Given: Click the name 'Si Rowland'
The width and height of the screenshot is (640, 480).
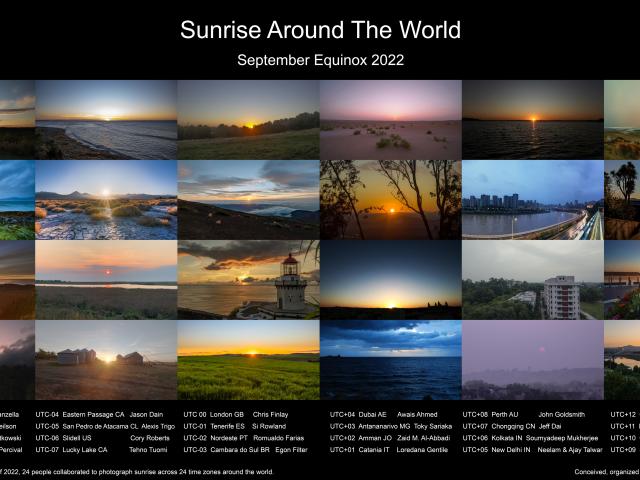Looking at the screenshot, I should coord(269,426).
